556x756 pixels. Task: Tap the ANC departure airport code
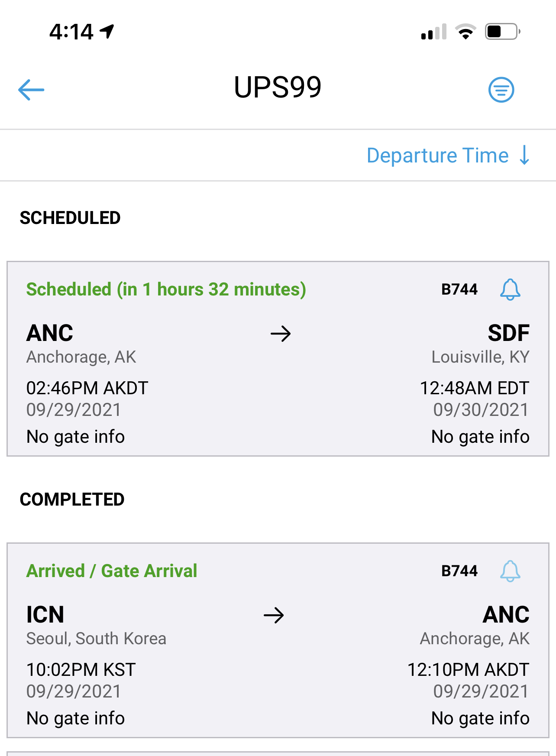pos(50,333)
